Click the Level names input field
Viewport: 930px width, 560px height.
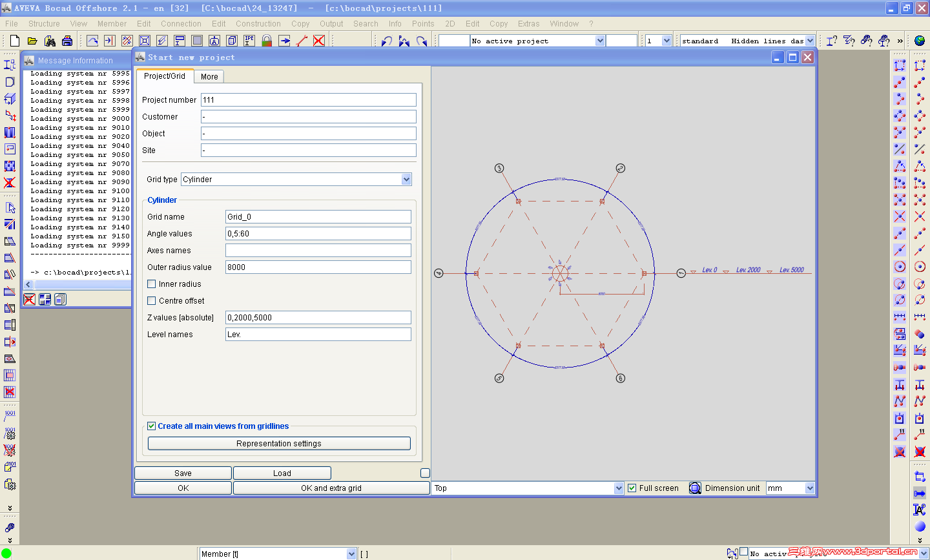[318, 335]
